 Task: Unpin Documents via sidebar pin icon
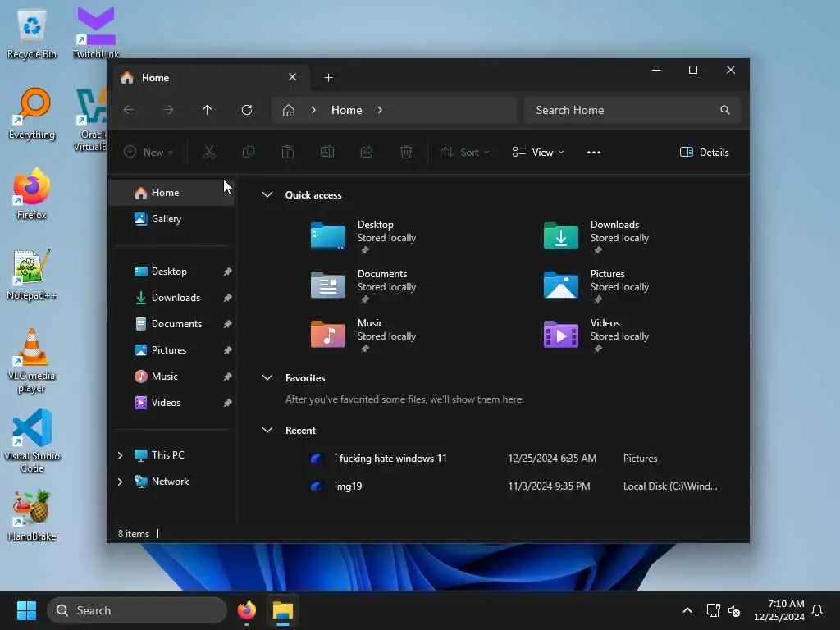pyautogui.click(x=228, y=324)
